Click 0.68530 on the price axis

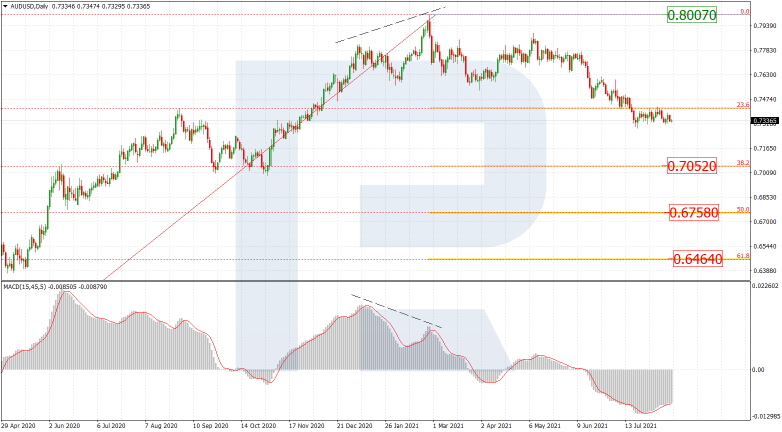click(765, 197)
